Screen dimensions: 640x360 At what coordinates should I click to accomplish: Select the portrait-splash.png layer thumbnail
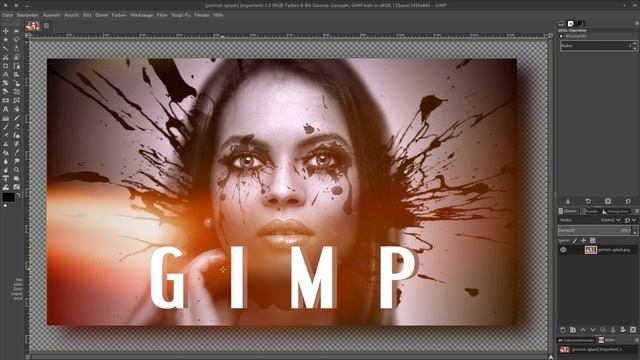(x=591, y=249)
